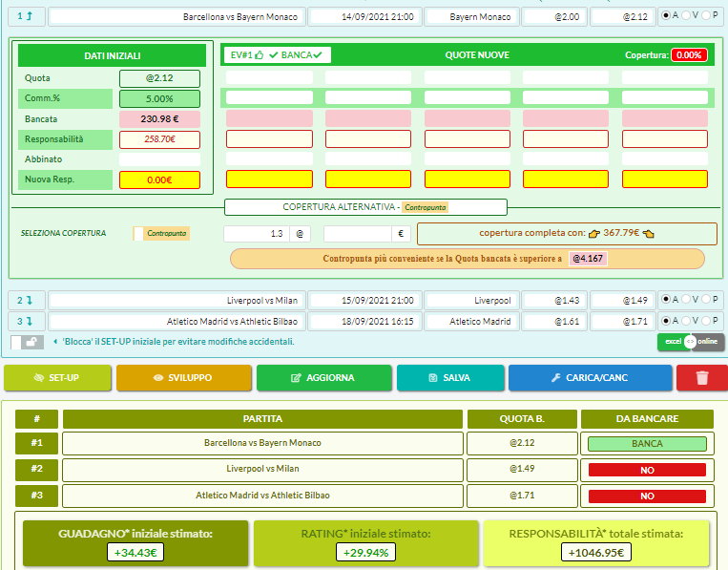The height and width of the screenshot is (570, 728).
Task: Click the RATING +29.94% value
Action: pos(365,553)
